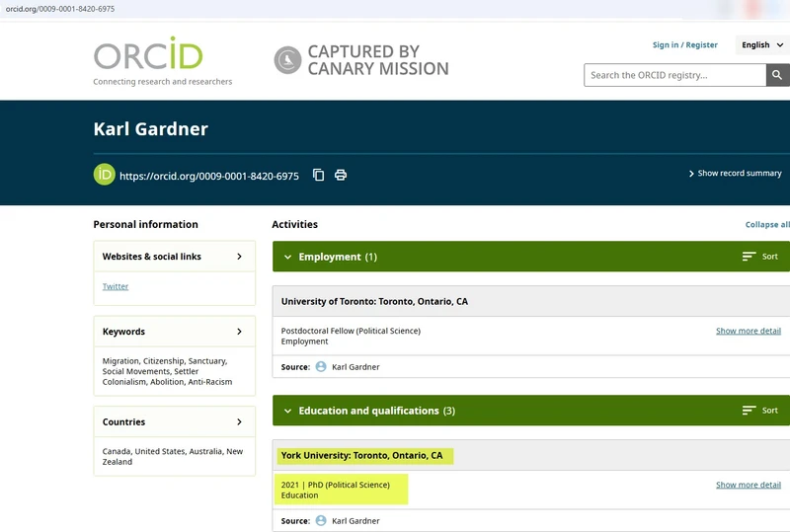Copy the ORCID iD URL icon
790x532 pixels.
point(318,175)
